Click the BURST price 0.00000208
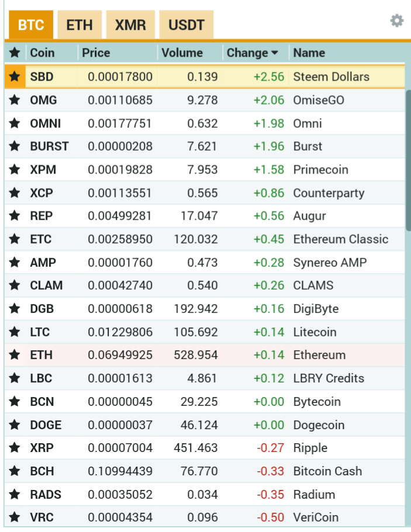 [120, 146]
